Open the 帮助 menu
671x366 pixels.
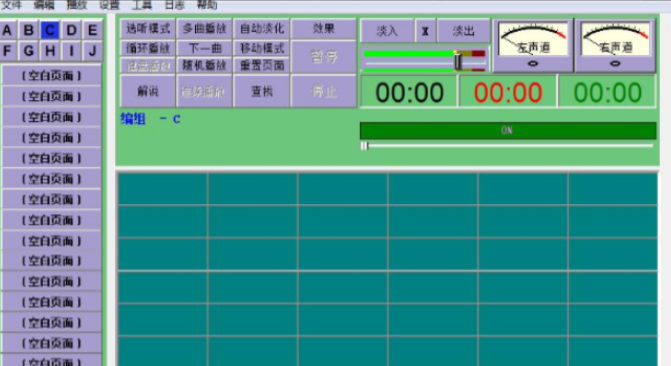pos(207,5)
